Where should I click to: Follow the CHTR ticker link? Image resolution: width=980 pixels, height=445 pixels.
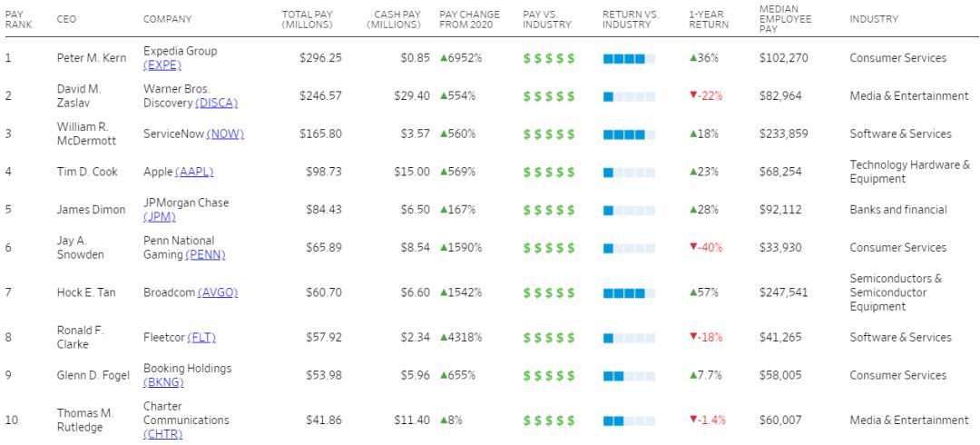pyautogui.click(x=162, y=434)
